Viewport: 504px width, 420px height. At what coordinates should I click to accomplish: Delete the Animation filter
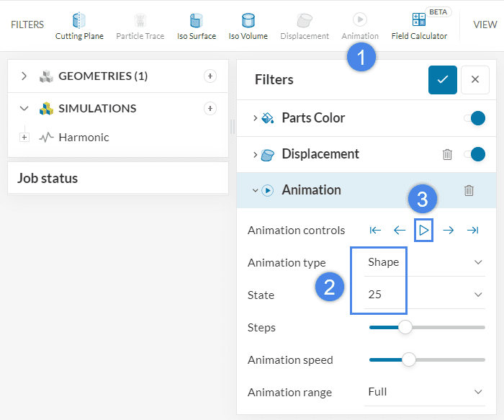(x=469, y=190)
